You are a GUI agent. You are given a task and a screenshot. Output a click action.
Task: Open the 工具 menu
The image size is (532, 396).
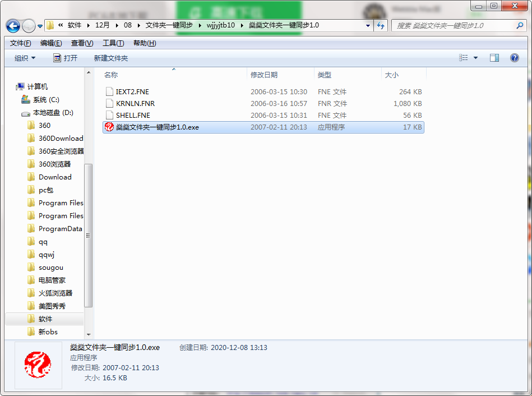pos(113,43)
